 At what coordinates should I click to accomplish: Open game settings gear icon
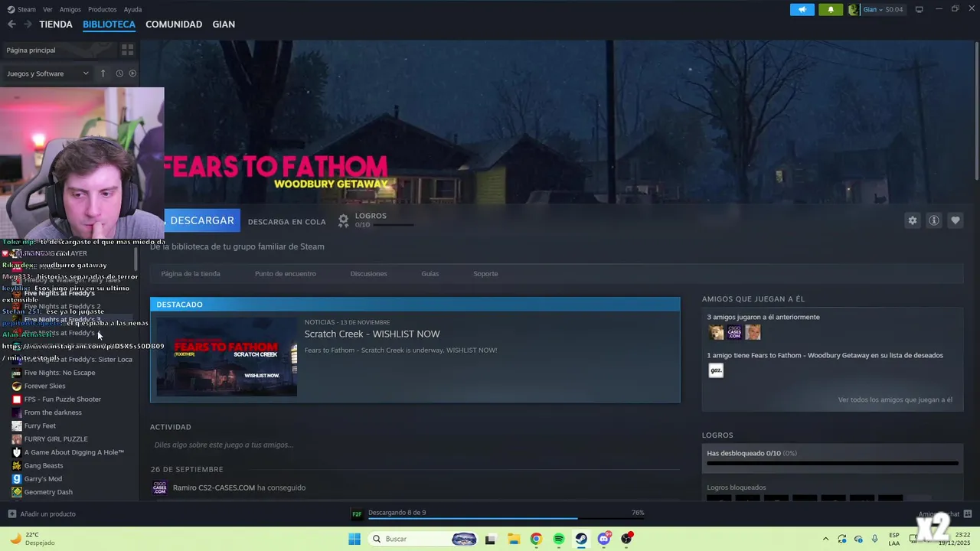912,220
